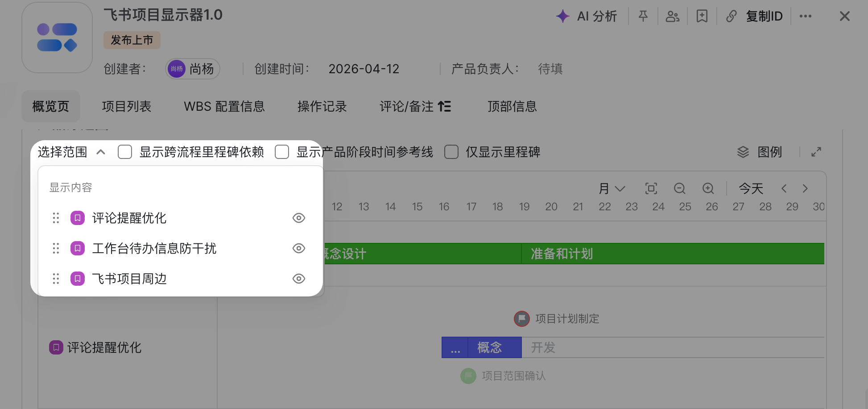The height and width of the screenshot is (409, 868).
Task: Open AI 分析 sparkle icon
Action: coord(563,17)
